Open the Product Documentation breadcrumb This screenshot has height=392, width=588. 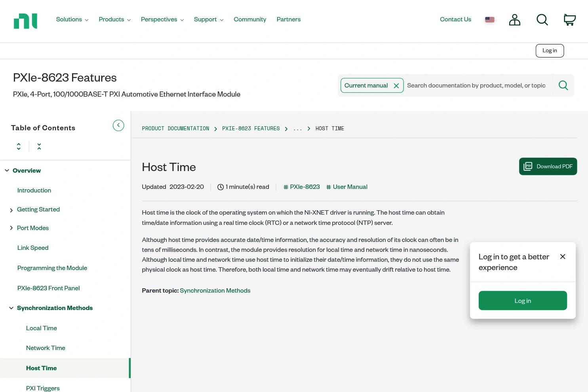(x=175, y=129)
